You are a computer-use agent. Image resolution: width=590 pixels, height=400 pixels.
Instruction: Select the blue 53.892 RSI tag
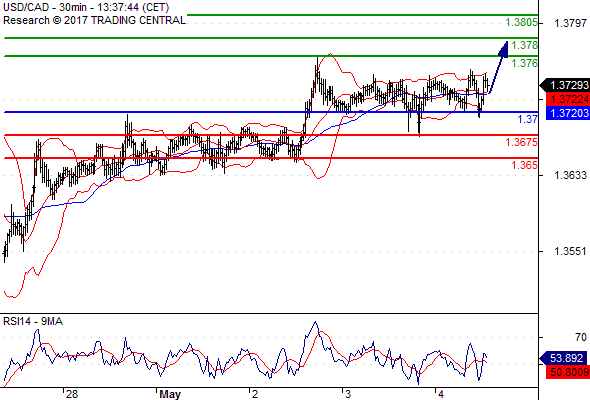pos(563,358)
